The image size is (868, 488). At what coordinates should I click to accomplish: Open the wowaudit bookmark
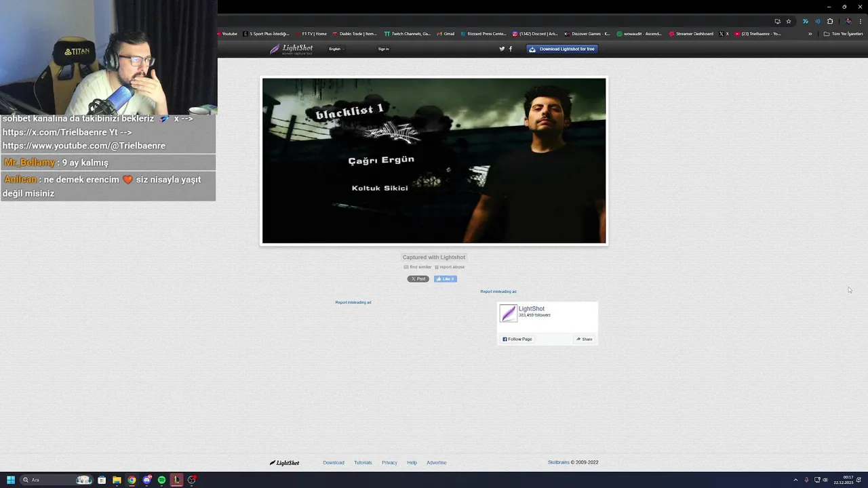[x=639, y=34]
